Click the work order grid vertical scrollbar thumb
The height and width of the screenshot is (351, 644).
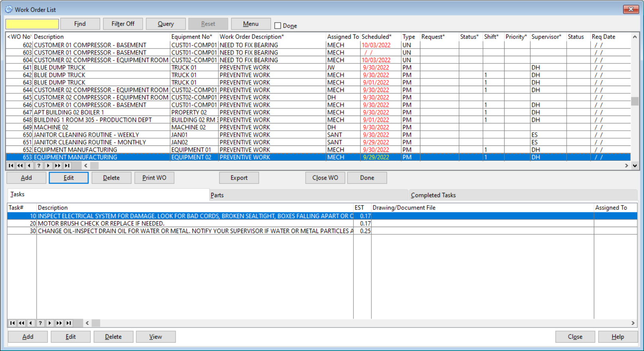(635, 101)
